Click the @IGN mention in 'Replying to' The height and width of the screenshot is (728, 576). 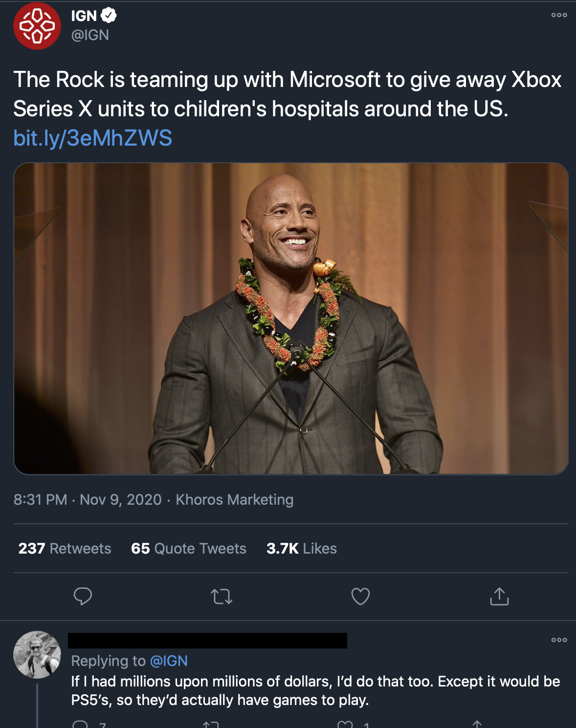[x=167, y=661]
